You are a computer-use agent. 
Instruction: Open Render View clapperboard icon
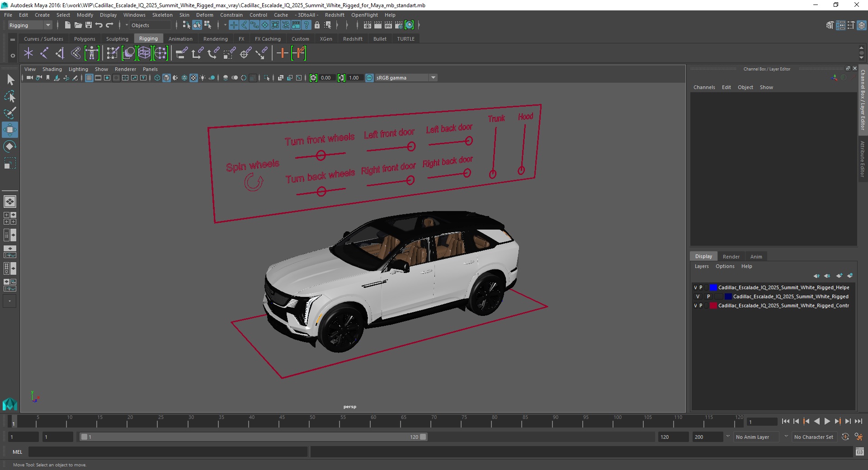368,25
